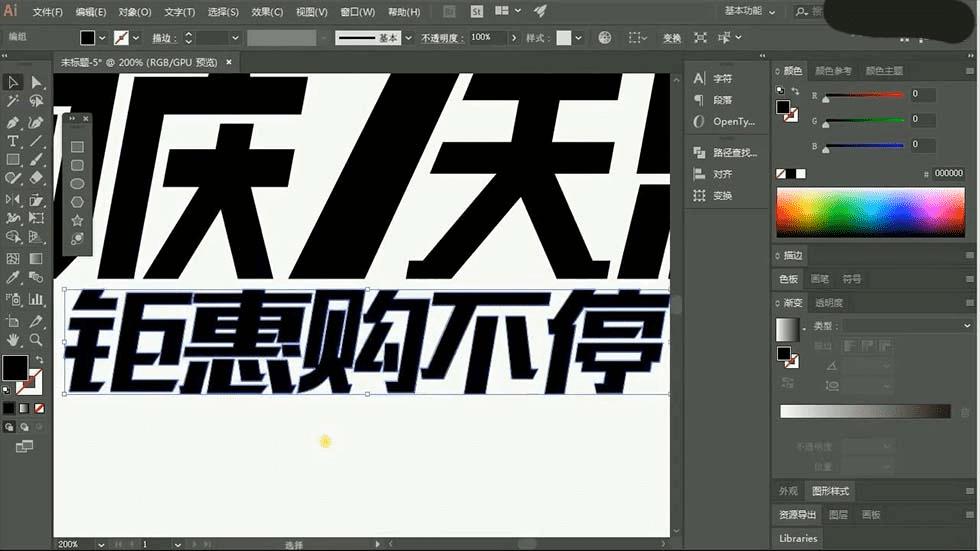Click the color spectrum bar
980x551 pixels.
point(870,212)
